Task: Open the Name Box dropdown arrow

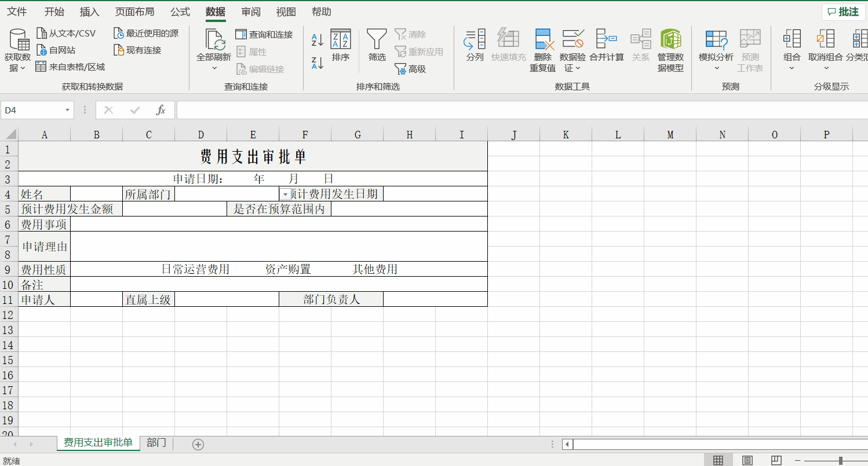Action: click(x=68, y=109)
